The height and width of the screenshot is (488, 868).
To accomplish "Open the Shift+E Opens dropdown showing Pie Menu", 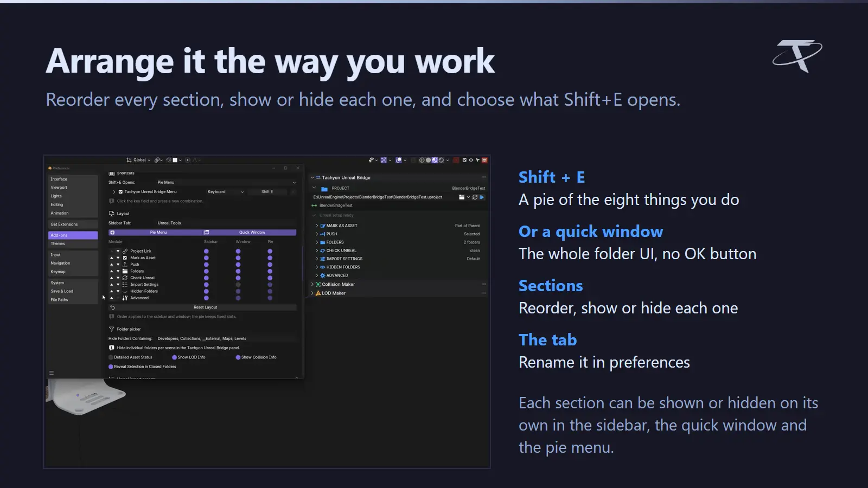I will click(x=226, y=182).
